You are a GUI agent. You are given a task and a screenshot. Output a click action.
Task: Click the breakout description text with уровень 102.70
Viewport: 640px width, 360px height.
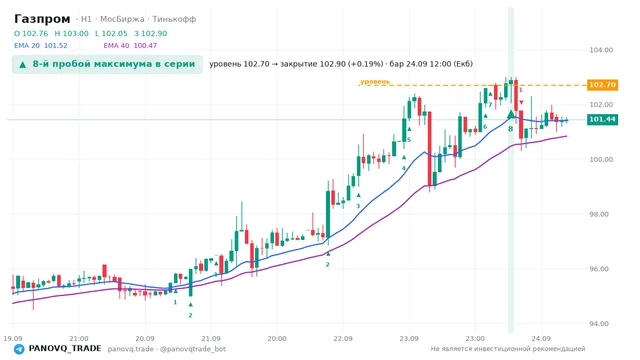[x=341, y=64]
